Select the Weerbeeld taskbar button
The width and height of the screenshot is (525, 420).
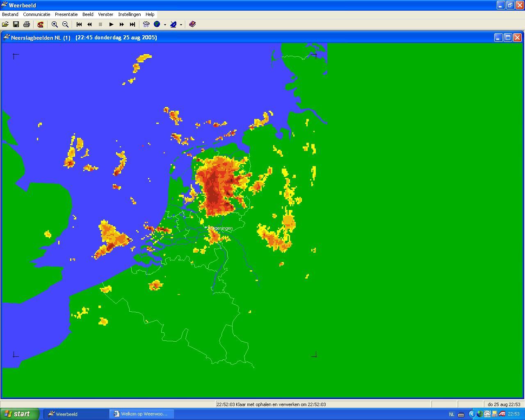pos(76,414)
